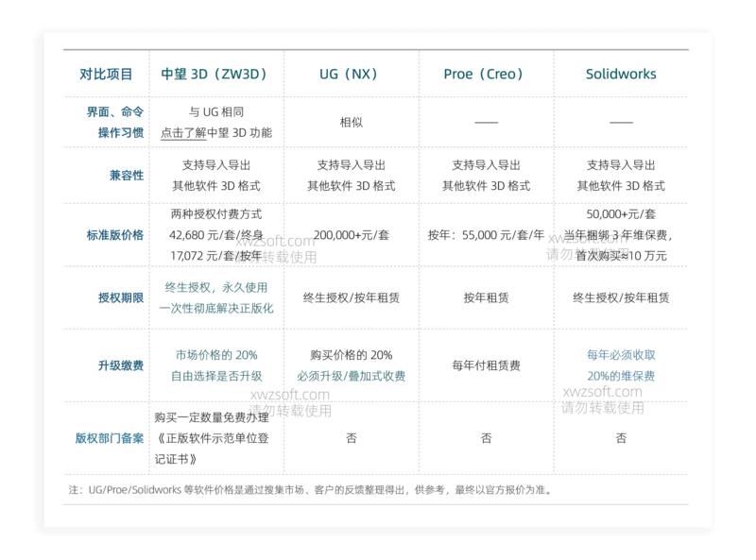
Task: Click the '每年付租赁费' cell
Action: coord(486,365)
